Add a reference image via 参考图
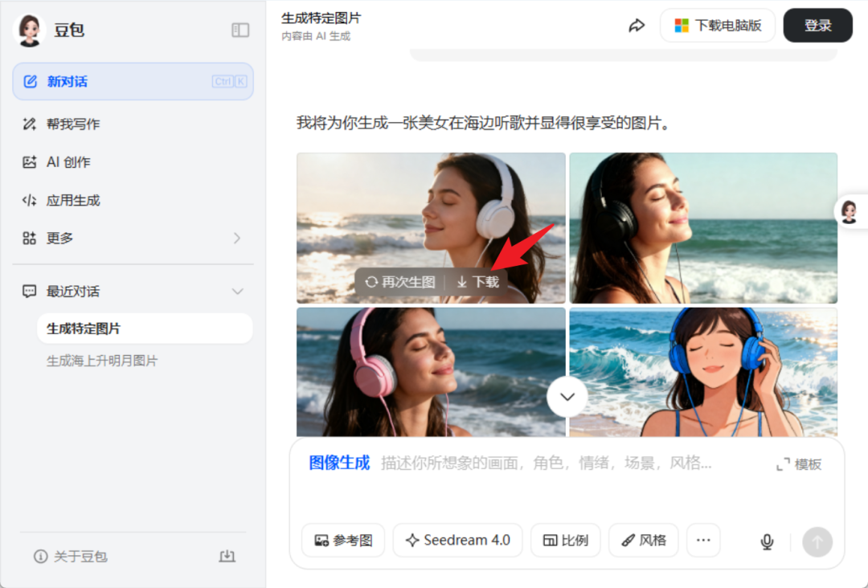 click(x=343, y=541)
